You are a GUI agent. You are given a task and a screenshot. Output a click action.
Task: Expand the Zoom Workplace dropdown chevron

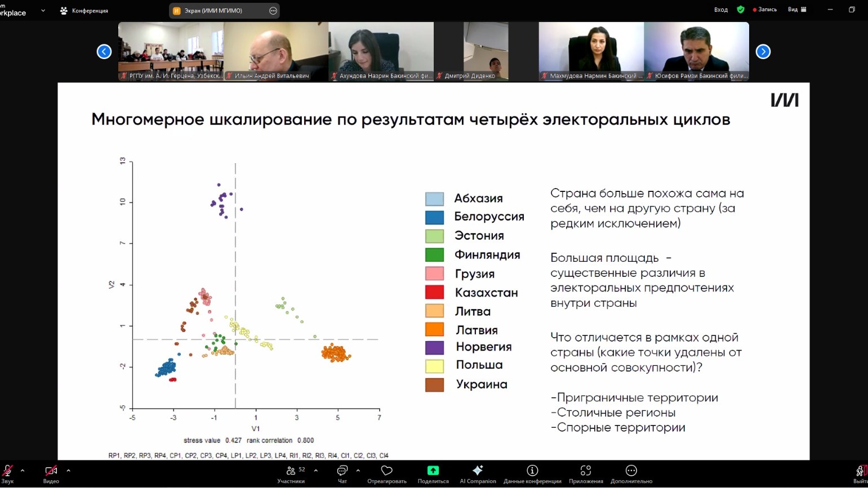click(43, 11)
